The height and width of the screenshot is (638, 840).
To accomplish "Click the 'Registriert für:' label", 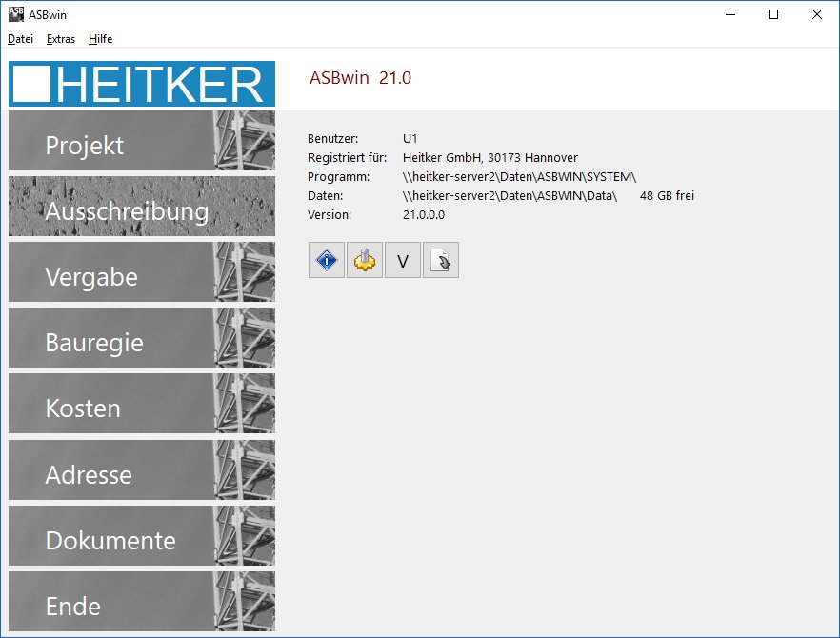I will (x=347, y=158).
